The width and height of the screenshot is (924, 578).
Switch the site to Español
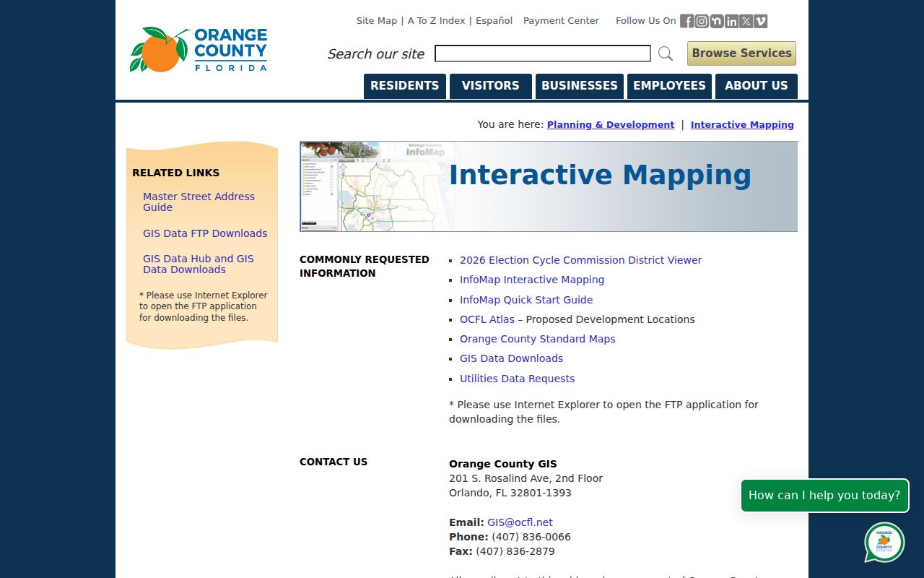494,21
